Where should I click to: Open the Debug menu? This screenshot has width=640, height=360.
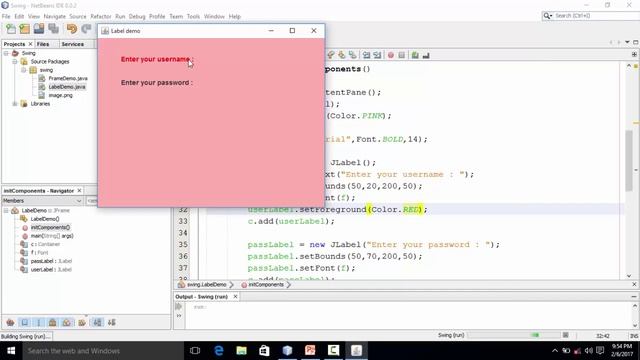pyautogui.click(x=137, y=16)
